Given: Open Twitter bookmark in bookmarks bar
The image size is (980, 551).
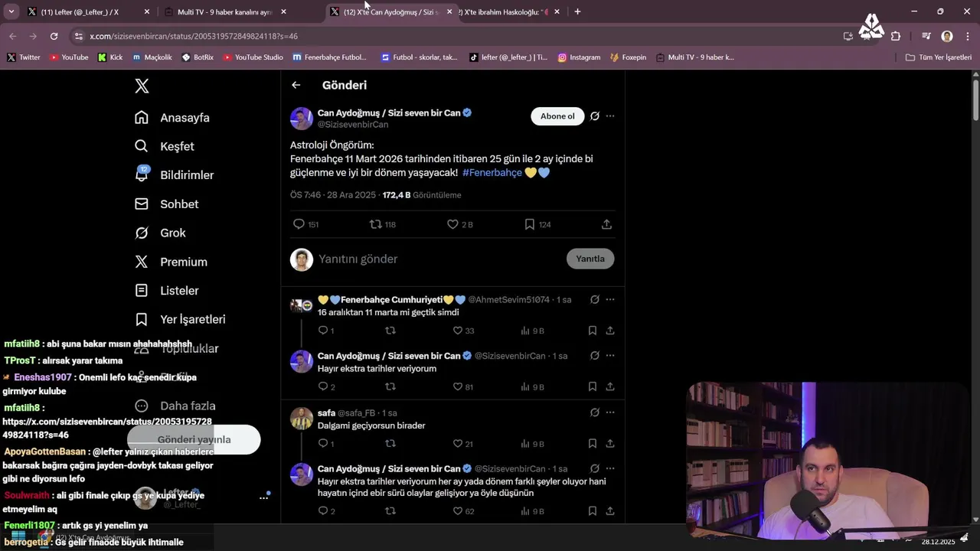Looking at the screenshot, I should coord(24,57).
